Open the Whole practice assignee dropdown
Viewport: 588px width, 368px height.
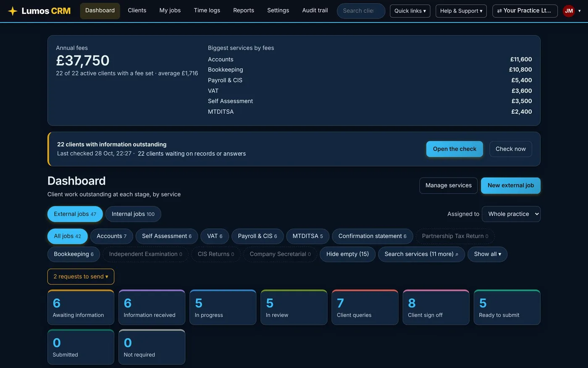[511, 214]
